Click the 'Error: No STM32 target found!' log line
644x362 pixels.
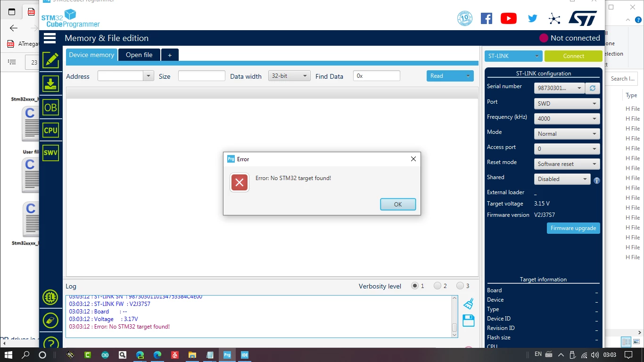coord(119,327)
